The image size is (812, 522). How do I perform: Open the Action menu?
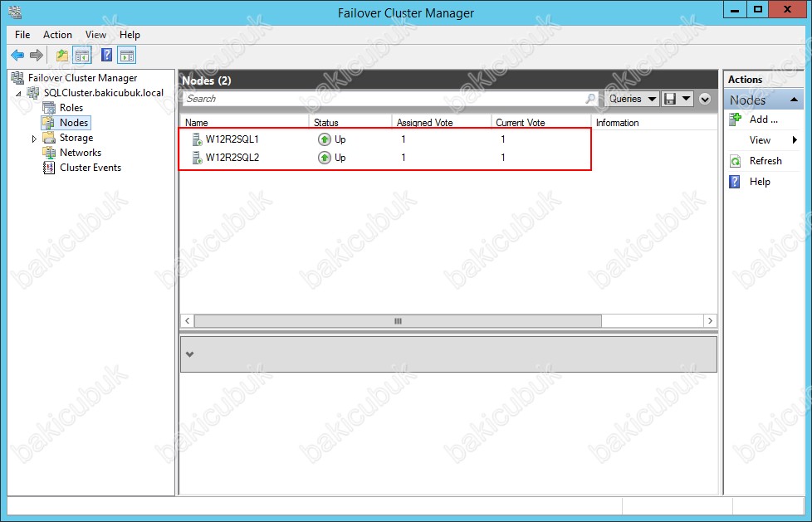[57, 35]
